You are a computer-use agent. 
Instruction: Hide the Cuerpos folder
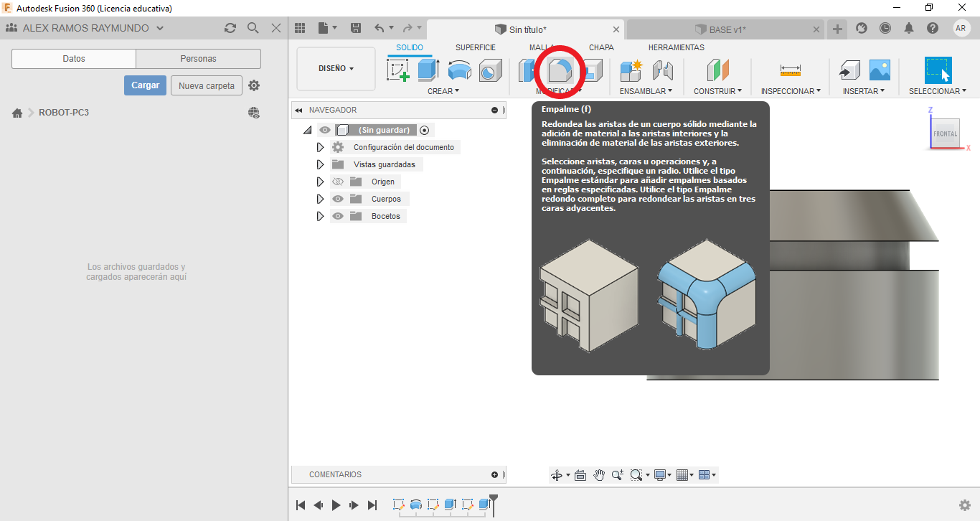tap(338, 199)
